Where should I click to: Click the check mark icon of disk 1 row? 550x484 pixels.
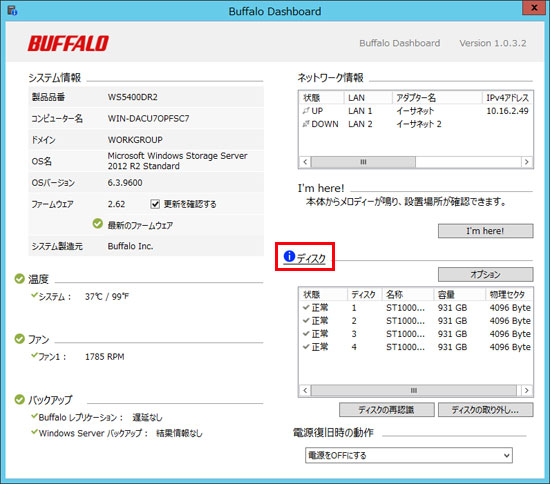click(x=306, y=308)
